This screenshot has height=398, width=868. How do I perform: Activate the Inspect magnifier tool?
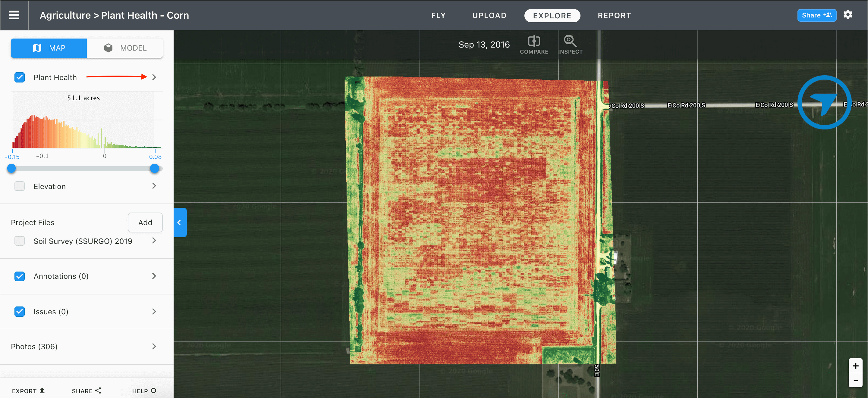570,45
